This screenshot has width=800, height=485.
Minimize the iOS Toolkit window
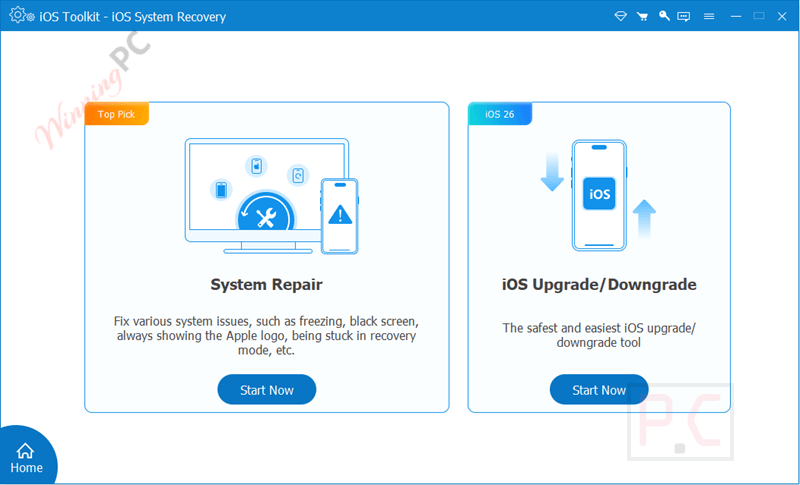click(736, 16)
